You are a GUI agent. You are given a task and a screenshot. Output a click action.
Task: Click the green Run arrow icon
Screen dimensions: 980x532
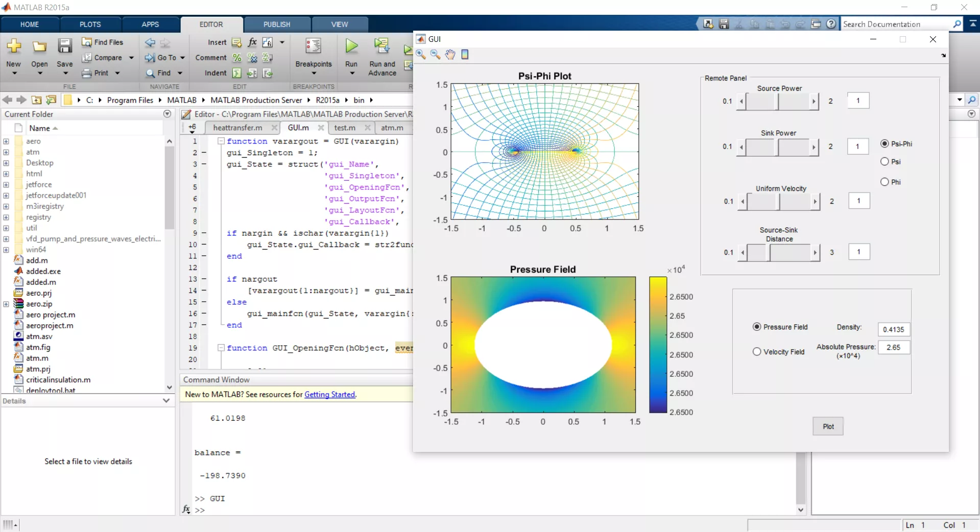coord(351,46)
